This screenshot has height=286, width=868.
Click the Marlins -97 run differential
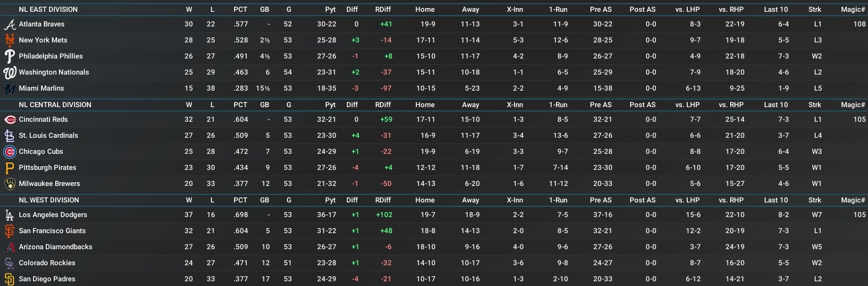(386, 88)
